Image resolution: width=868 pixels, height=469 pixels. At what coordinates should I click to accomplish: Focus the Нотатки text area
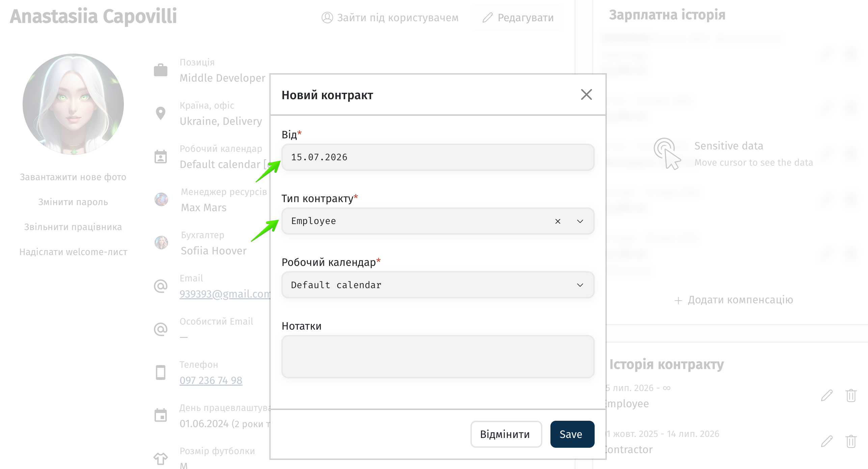(x=438, y=357)
